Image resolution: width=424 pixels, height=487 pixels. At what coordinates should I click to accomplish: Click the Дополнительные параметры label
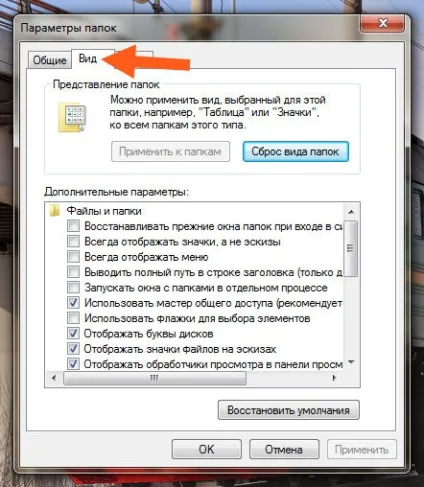click(x=116, y=192)
